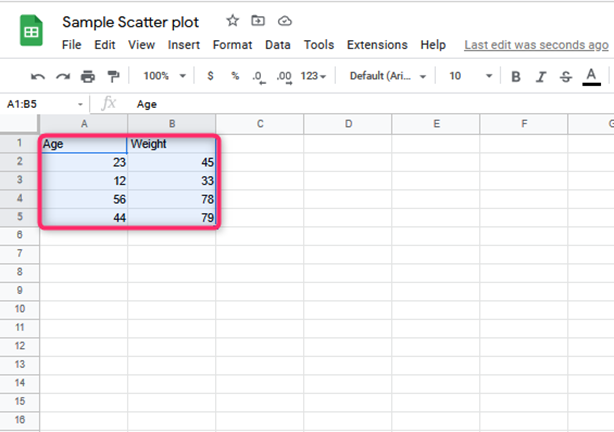Select the column B header
Screen dimensions: 614x432
[x=172, y=124]
